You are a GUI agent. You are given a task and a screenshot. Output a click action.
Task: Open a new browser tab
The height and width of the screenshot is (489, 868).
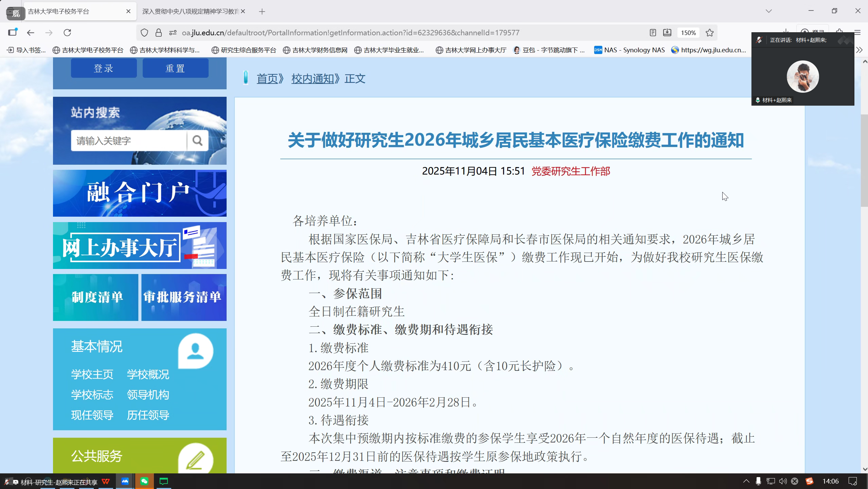click(x=262, y=12)
